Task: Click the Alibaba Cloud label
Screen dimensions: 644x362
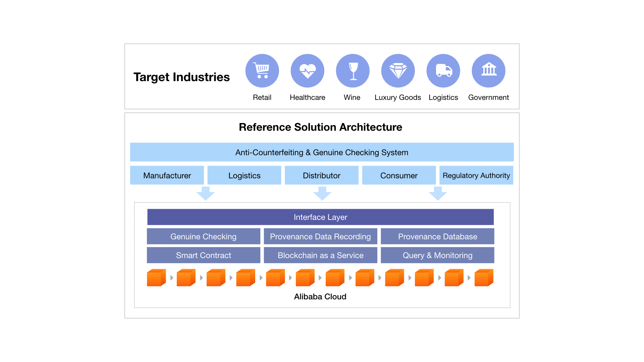Action: pos(320,297)
